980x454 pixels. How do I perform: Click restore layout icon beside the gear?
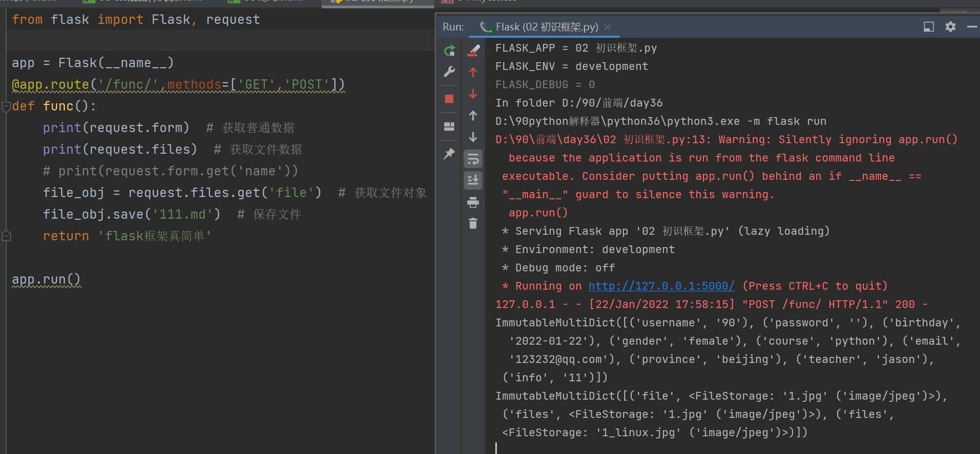pos(929,27)
